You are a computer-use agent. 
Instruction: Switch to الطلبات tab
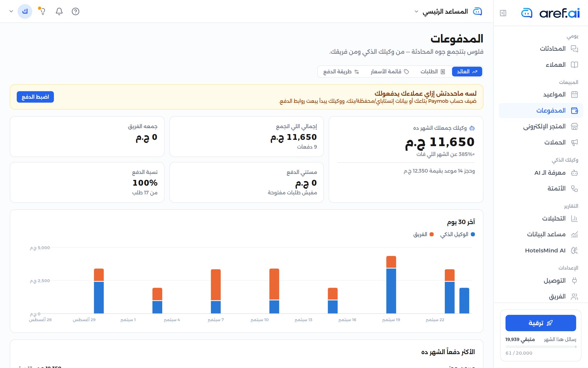click(433, 72)
